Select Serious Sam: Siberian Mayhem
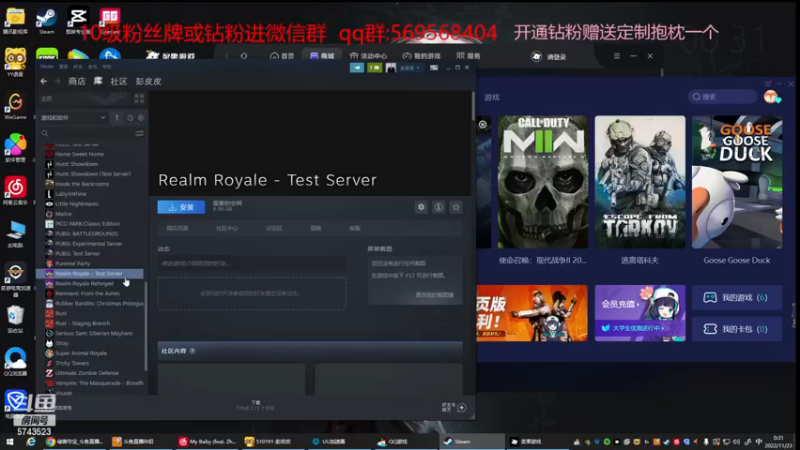This screenshot has width=800, height=450. 93,333
